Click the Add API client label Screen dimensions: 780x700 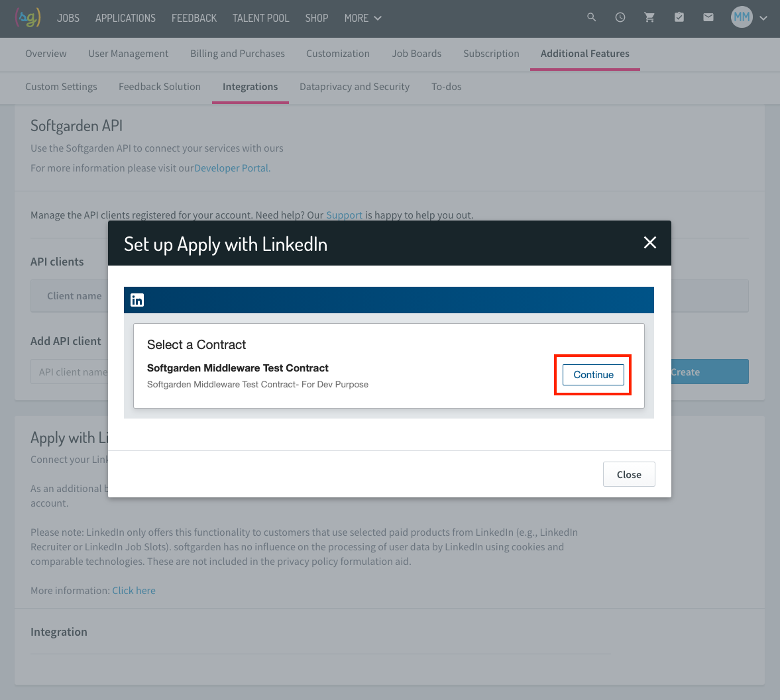(x=66, y=342)
